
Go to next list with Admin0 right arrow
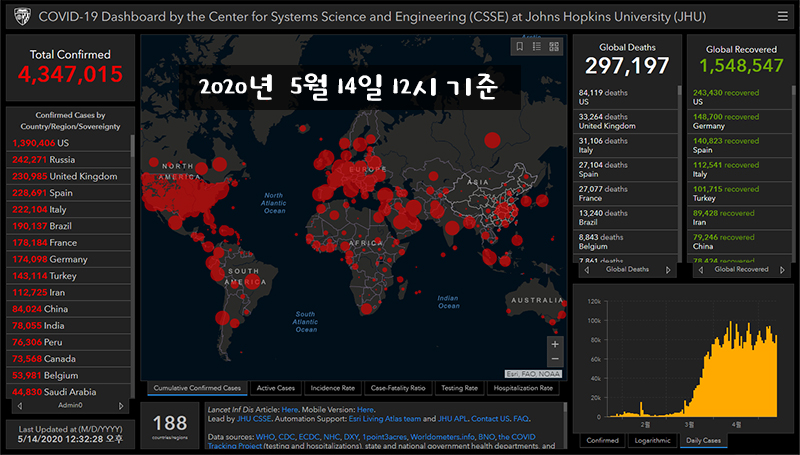point(121,406)
